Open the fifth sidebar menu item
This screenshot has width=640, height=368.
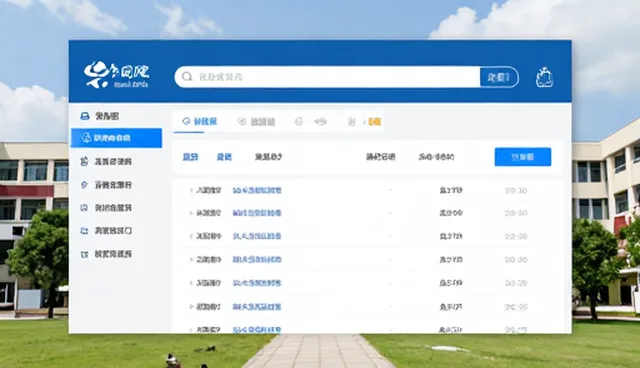click(x=107, y=208)
